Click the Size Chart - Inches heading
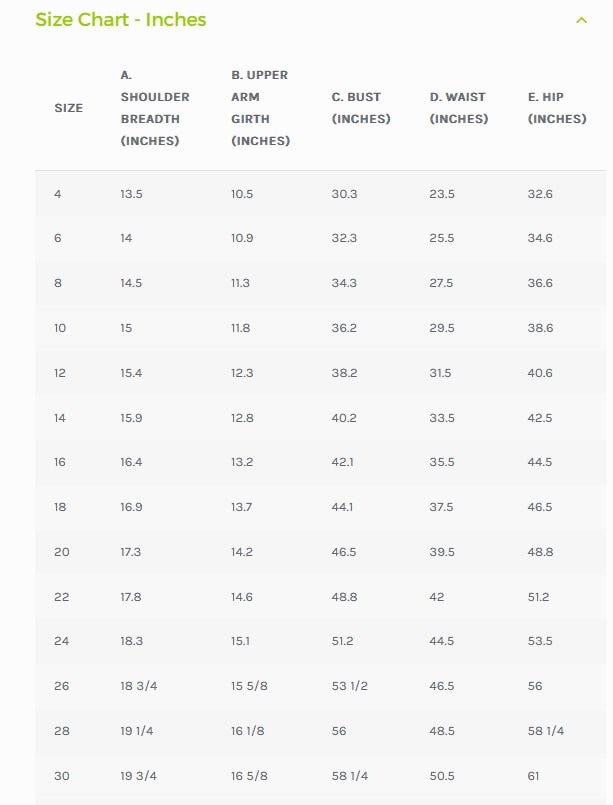Viewport: 613px width, 805px height. [121, 20]
